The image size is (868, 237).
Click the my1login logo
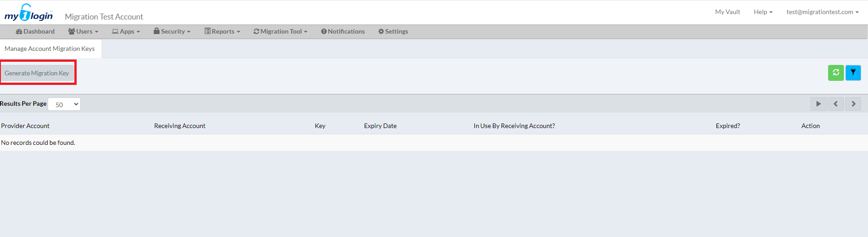29,14
